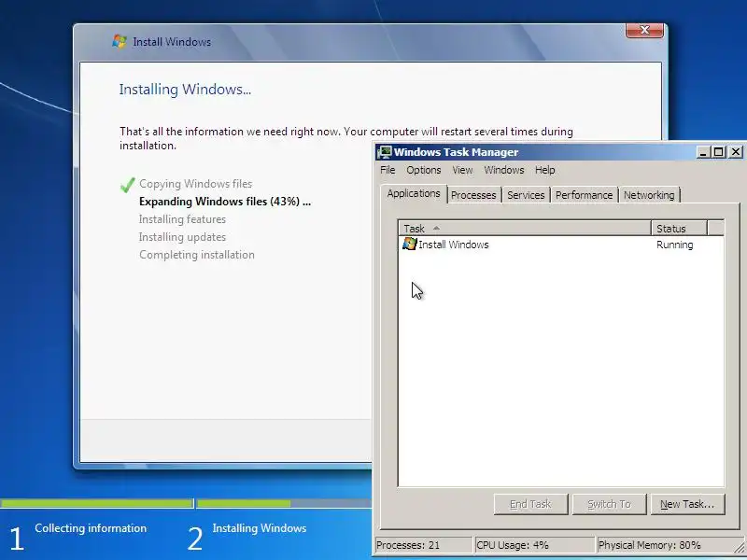Screen dimensions: 747x560
Task: Sort by the Status column header
Action: coord(679,229)
